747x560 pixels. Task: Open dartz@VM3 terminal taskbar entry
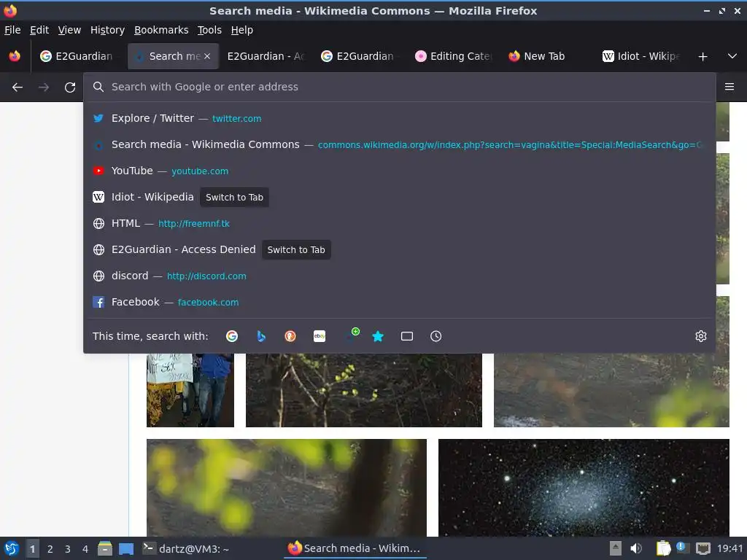186,548
